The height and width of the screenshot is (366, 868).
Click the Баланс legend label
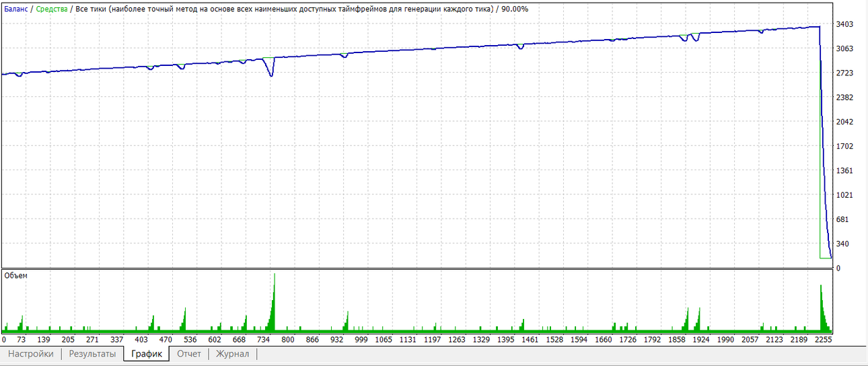point(16,9)
